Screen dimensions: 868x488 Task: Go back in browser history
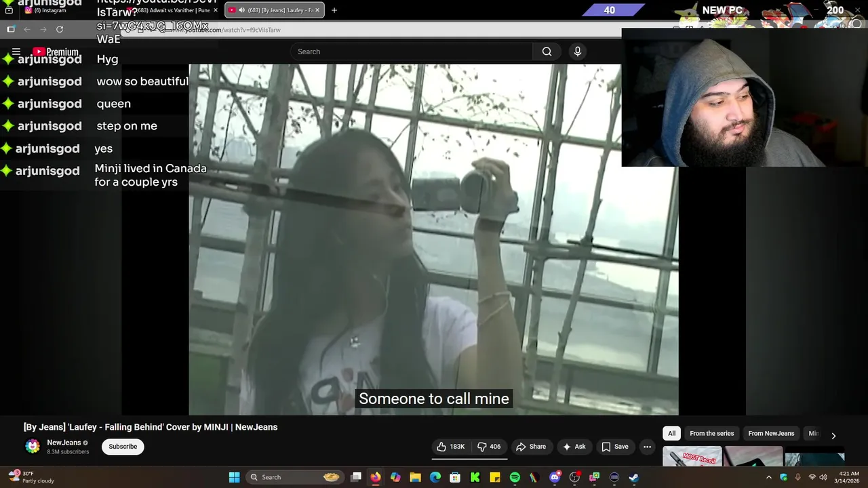click(x=27, y=29)
